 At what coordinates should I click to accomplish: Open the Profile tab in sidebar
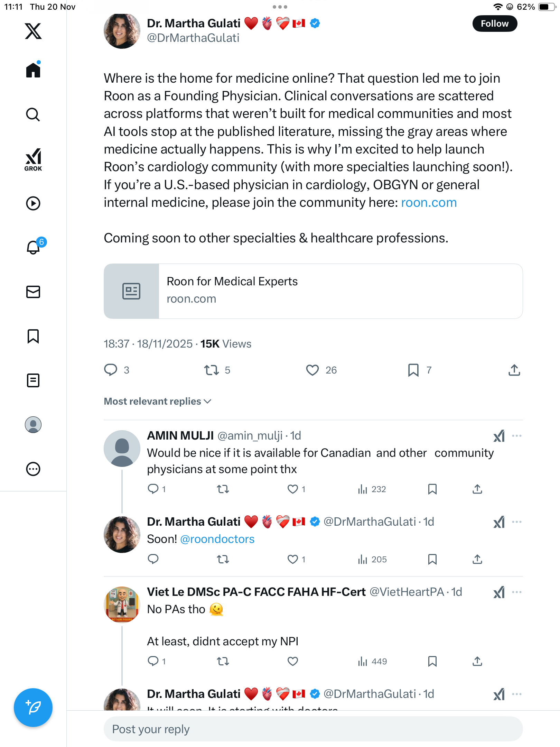pyautogui.click(x=33, y=425)
